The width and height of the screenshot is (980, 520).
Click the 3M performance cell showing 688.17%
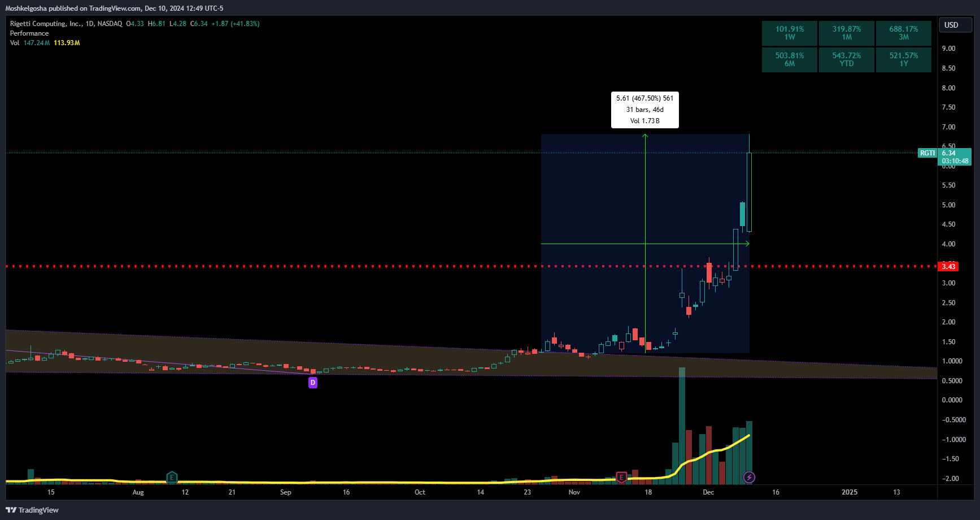pyautogui.click(x=903, y=33)
